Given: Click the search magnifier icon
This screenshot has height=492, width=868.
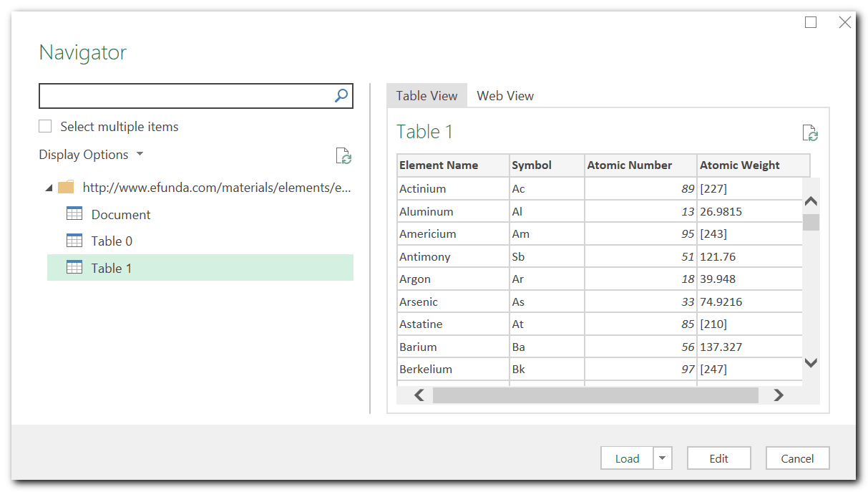Looking at the screenshot, I should (x=341, y=95).
